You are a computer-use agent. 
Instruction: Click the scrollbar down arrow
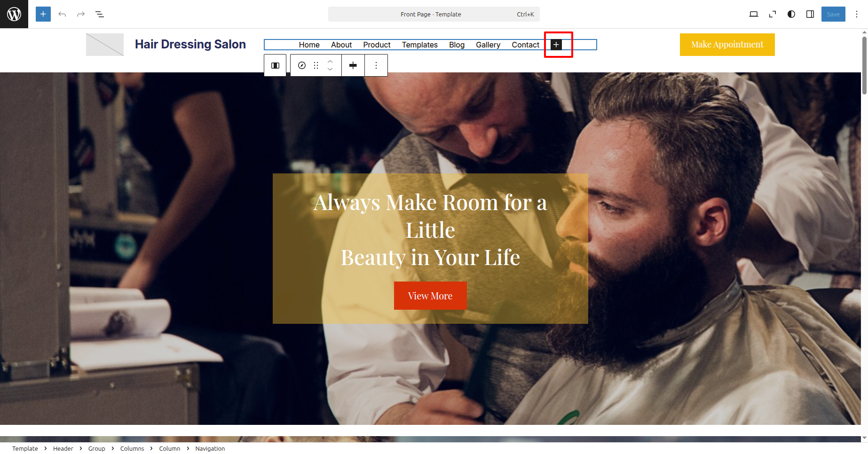point(864,438)
